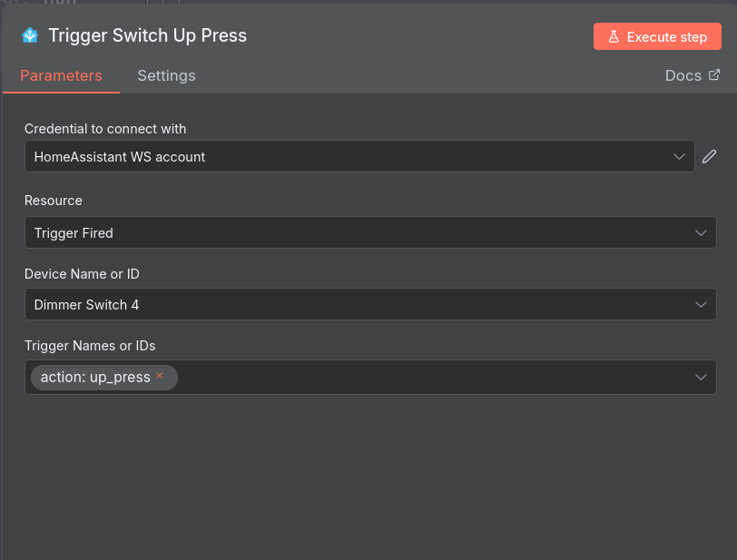
Task: Edit the credential with the pencil icon
Action: click(710, 156)
